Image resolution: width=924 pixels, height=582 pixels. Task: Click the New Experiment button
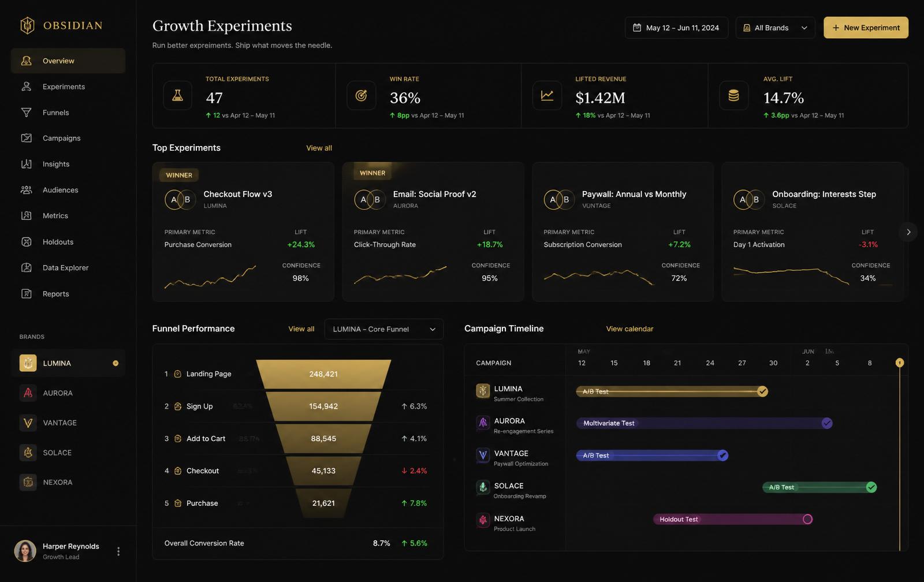[x=866, y=28]
